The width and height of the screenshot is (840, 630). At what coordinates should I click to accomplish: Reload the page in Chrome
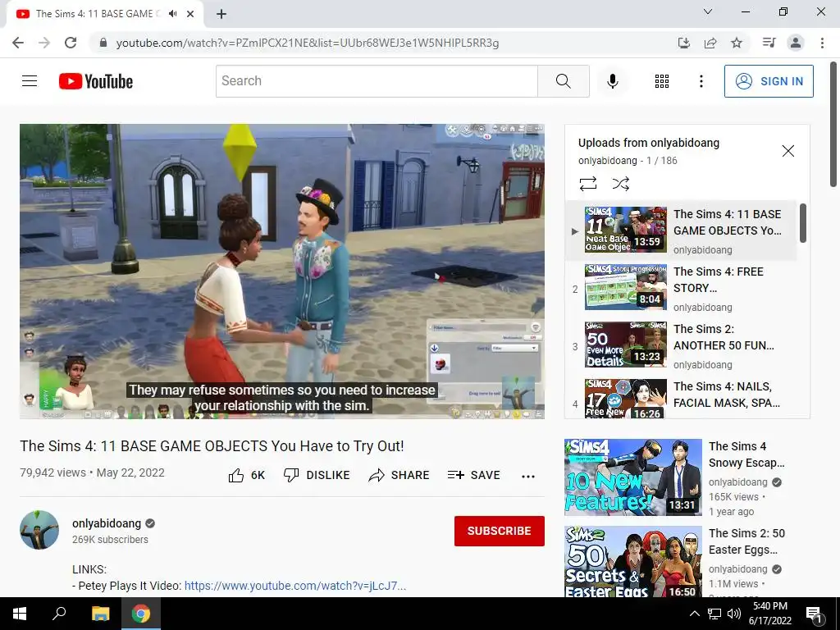(x=71, y=43)
